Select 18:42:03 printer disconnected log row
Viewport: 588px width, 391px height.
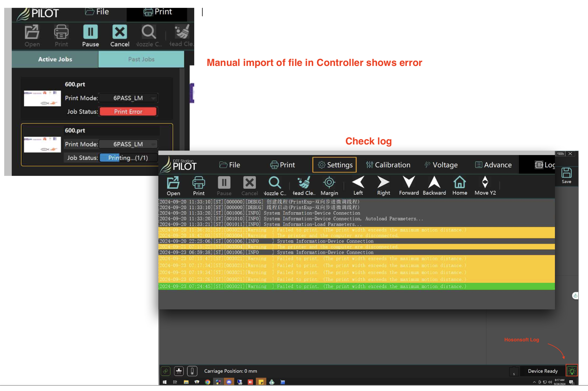pos(356,236)
